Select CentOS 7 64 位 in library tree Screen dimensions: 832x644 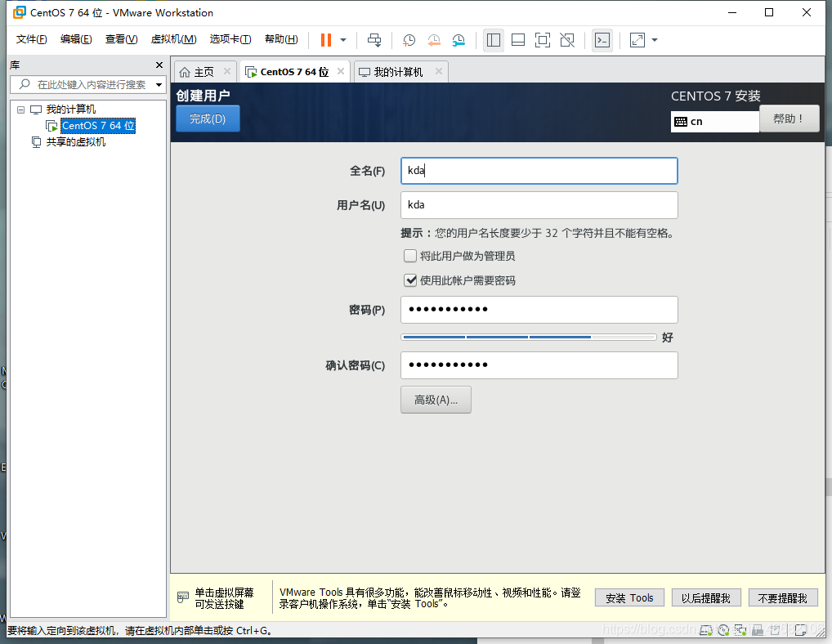[x=98, y=126]
